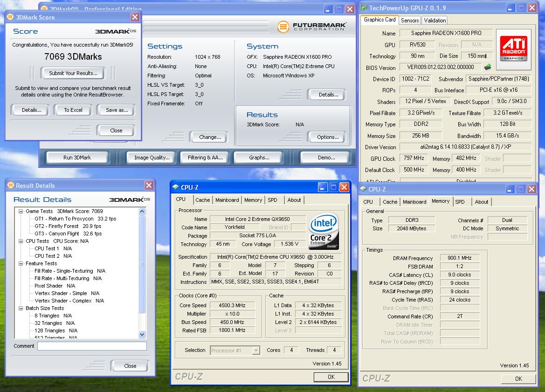Open About tab in CPU-Z processor window
The width and height of the screenshot is (545, 392).
[294, 200]
